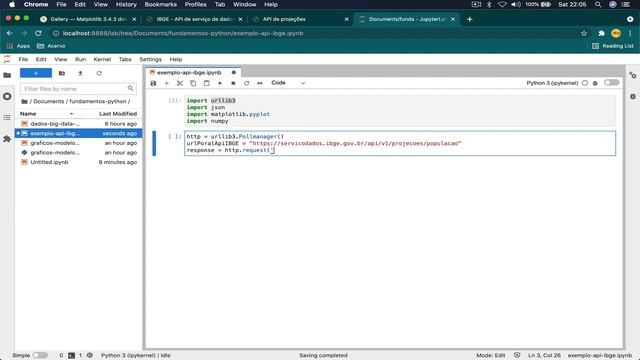Image resolution: width=640 pixels, height=360 pixels.
Task: Open macOS Bookmarks menu
Action: [160, 4]
